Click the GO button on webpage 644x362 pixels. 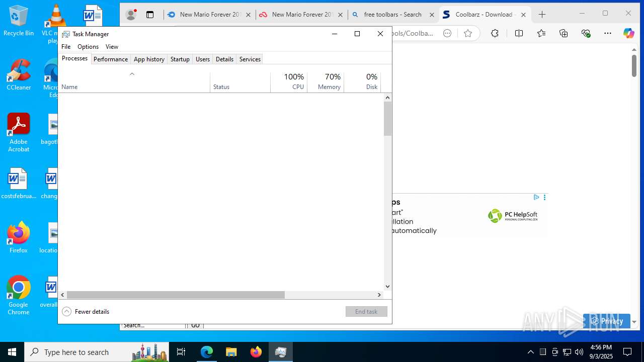click(195, 325)
